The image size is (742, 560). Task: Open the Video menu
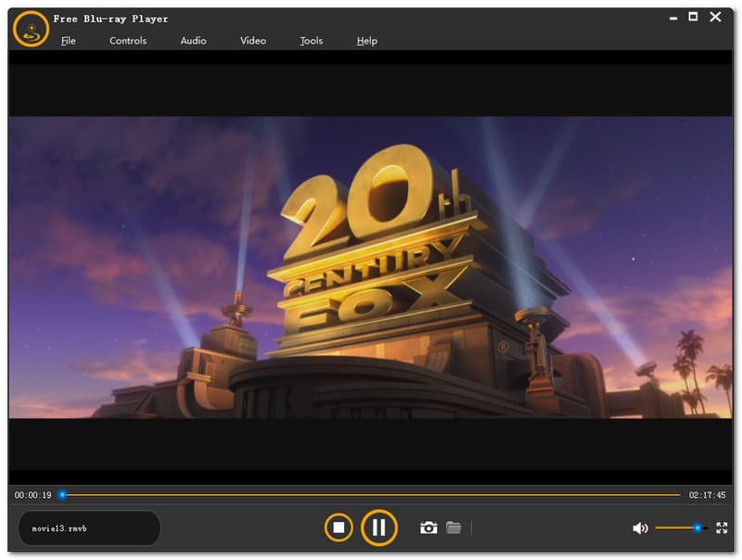[x=252, y=41]
